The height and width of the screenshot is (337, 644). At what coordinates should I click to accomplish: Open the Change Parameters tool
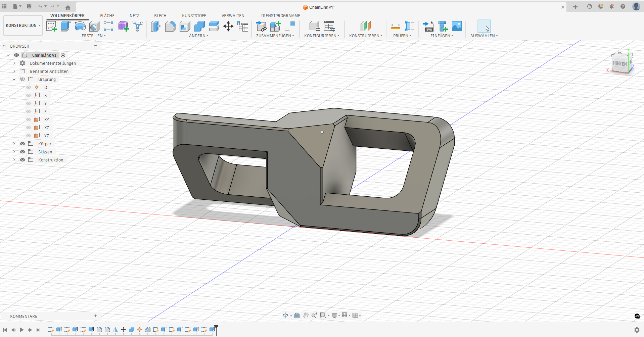242,26
